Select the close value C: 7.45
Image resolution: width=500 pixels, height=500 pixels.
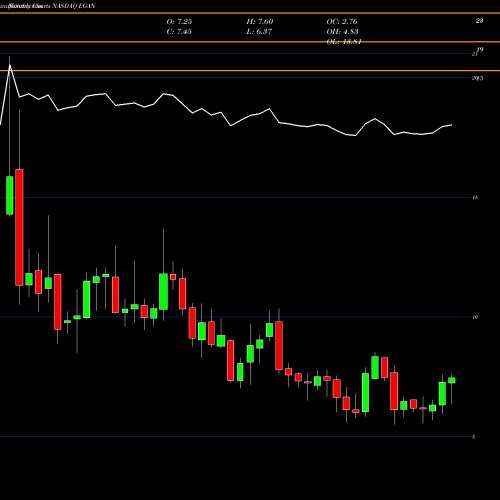pyautogui.click(x=179, y=32)
